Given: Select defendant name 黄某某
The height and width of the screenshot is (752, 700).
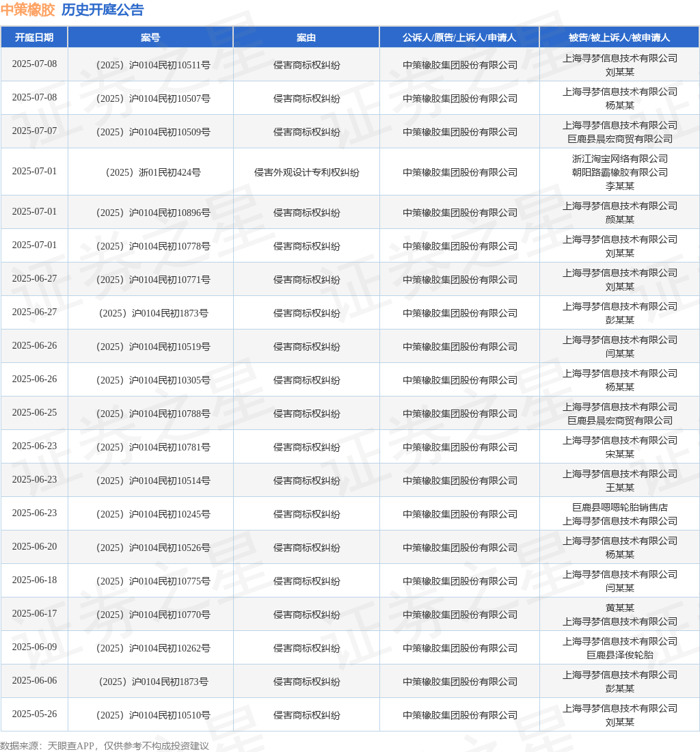Looking at the screenshot, I should [619, 608].
